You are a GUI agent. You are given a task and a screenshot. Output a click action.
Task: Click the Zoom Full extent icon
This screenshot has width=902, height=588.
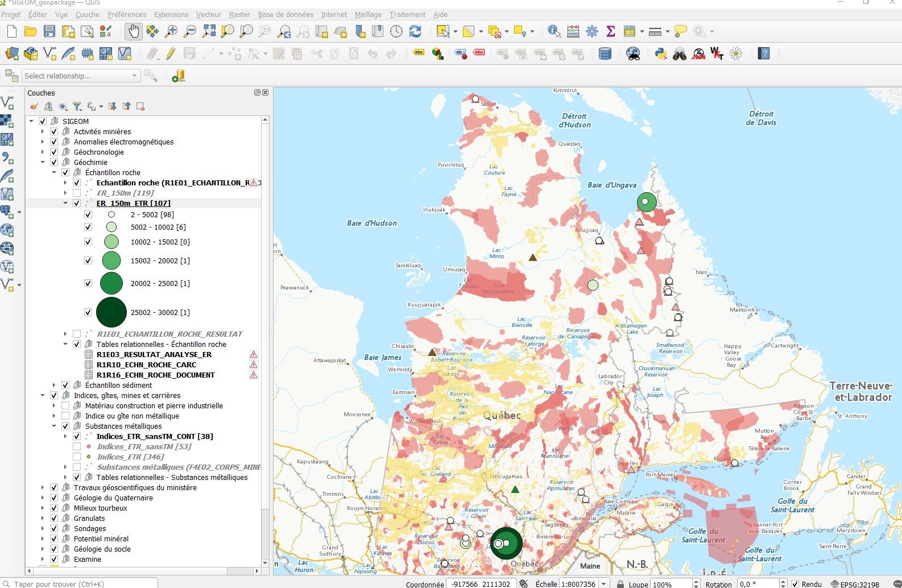tap(209, 31)
